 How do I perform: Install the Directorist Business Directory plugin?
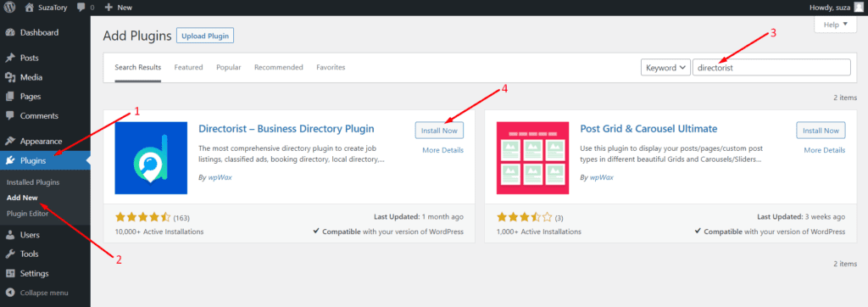(440, 131)
